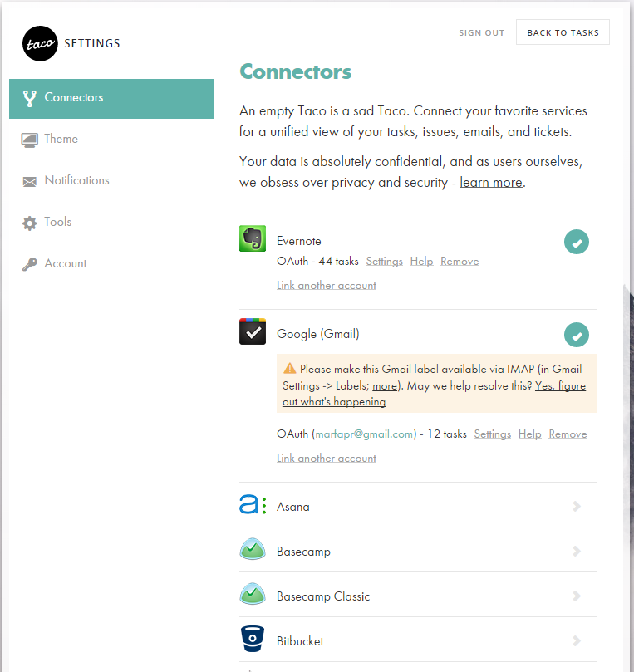Link another Evernote account

[327, 286]
